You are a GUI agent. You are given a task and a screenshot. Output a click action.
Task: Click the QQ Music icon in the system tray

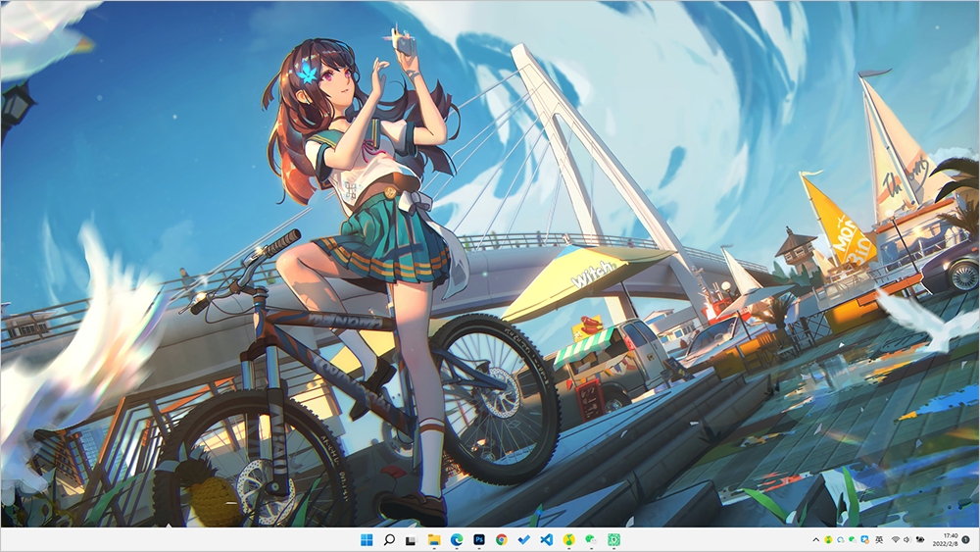828,539
